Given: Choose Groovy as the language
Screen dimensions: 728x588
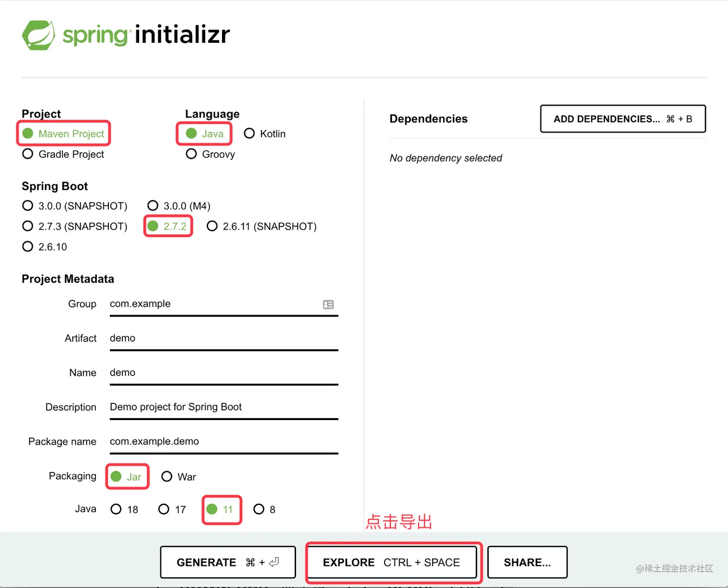Looking at the screenshot, I should tap(210, 154).
